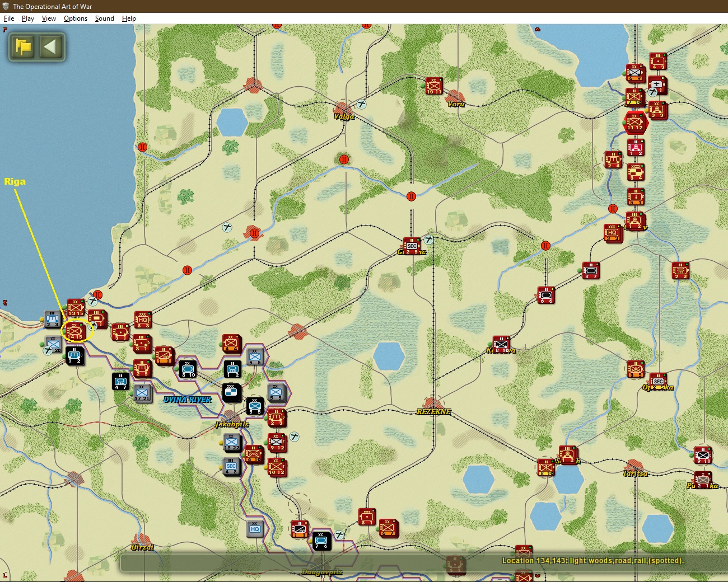Viewport: 728px width, 582px height.
Task: Open the Sound menu
Action: 104,18
